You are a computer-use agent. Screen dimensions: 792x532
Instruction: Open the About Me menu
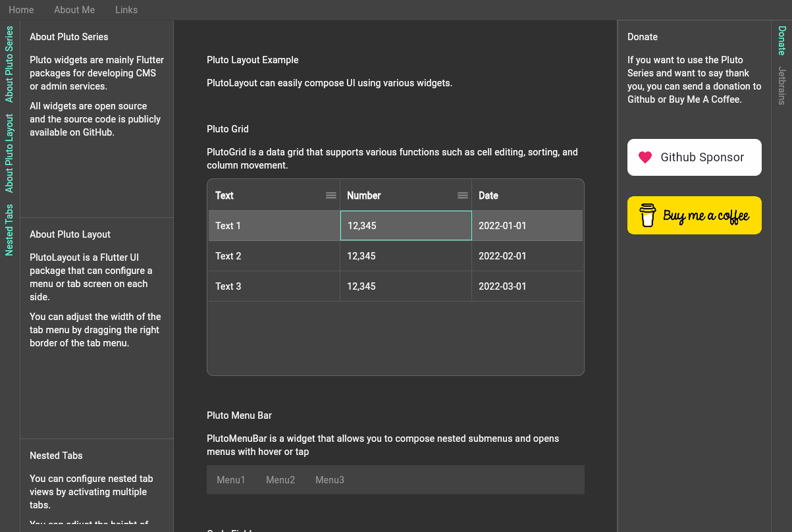[x=74, y=10]
